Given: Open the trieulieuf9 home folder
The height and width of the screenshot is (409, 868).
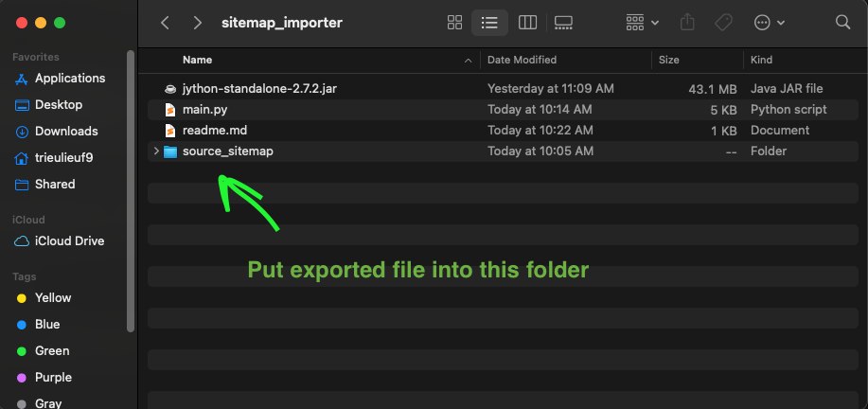Looking at the screenshot, I should click(x=63, y=158).
